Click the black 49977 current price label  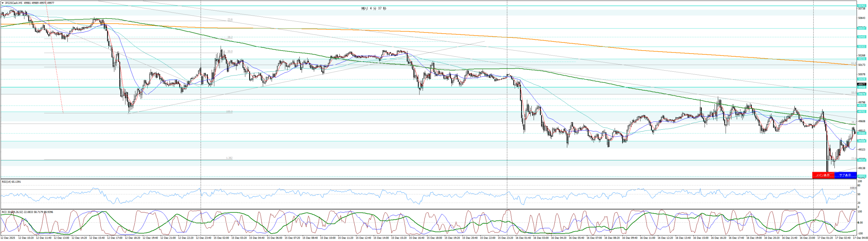click(x=861, y=84)
